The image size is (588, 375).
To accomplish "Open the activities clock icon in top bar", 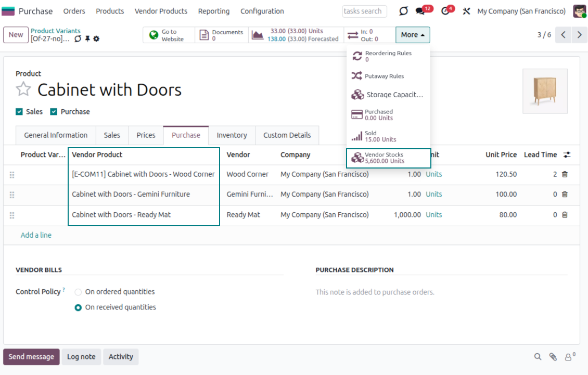I will click(445, 11).
